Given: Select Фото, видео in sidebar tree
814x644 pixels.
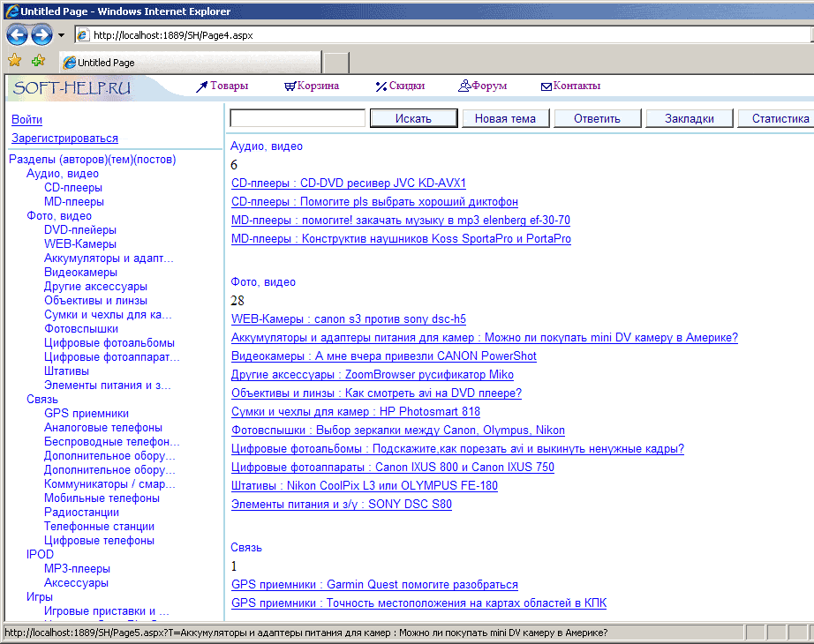Looking at the screenshot, I should click(59, 215).
